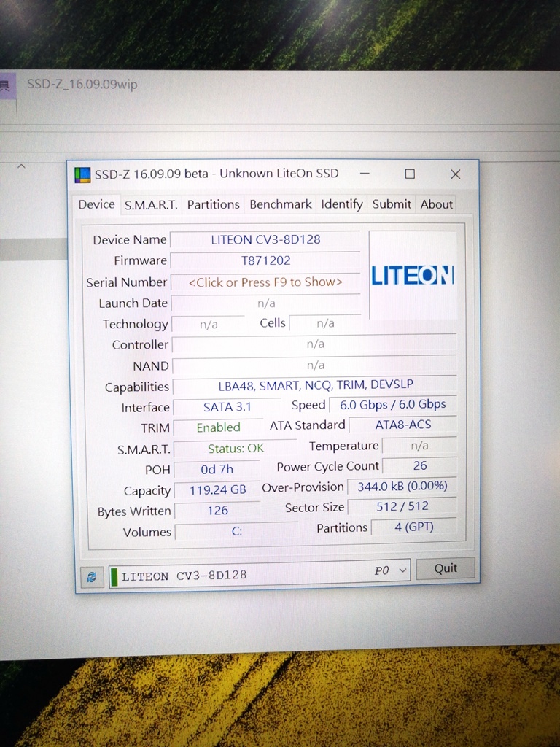Show the About tab

point(436,204)
